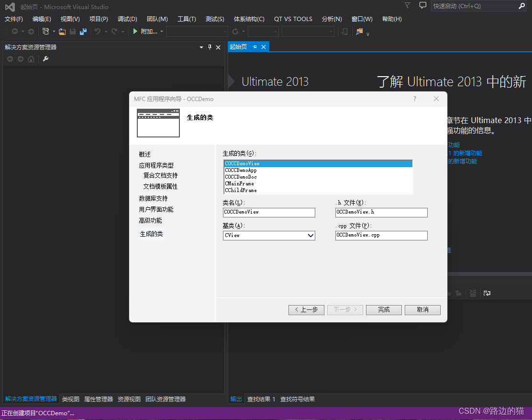This screenshot has height=420, width=532.
Task: Switch to the Class View tab
Action: [71, 399]
